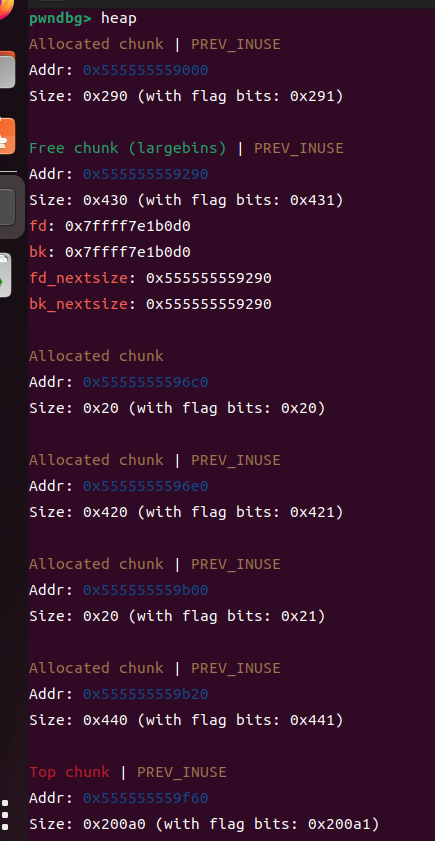The width and height of the screenshot is (435, 841).
Task: Click the top chunk address 0x555555559f60
Action: point(145,799)
